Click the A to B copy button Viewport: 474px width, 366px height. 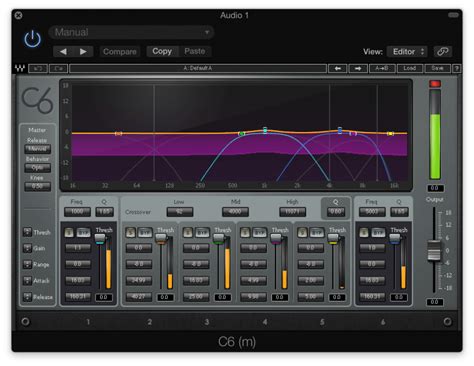pos(382,68)
